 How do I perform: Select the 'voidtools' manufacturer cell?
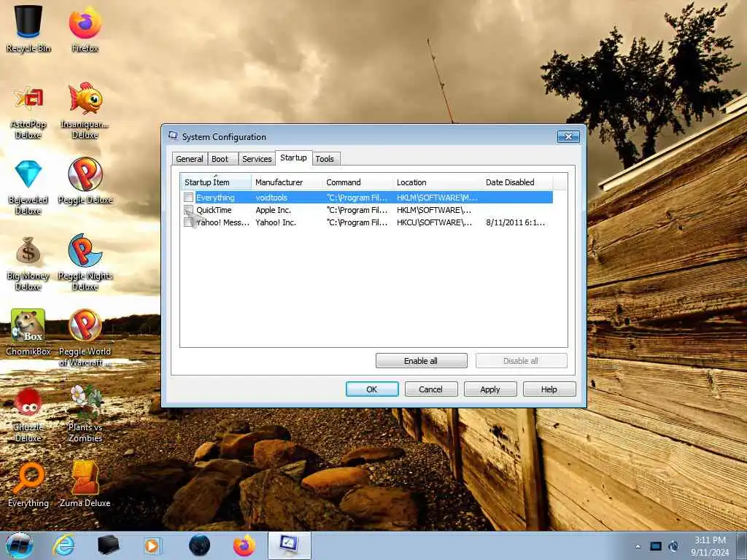tap(271, 198)
